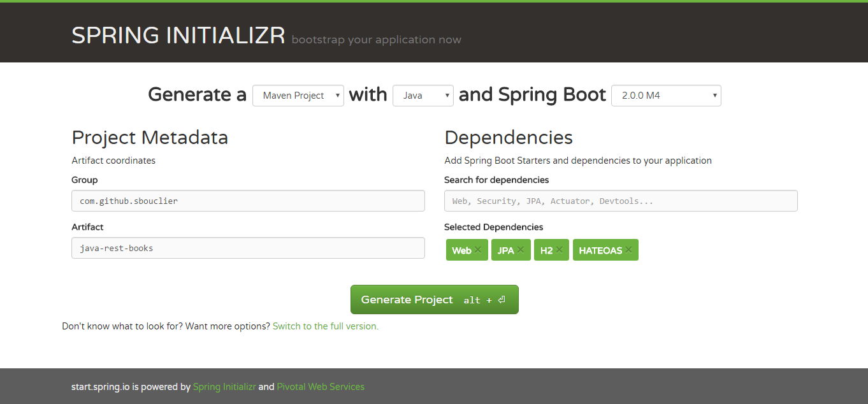The image size is (868, 404).
Task: Click the Generate Project button
Action: click(x=434, y=299)
